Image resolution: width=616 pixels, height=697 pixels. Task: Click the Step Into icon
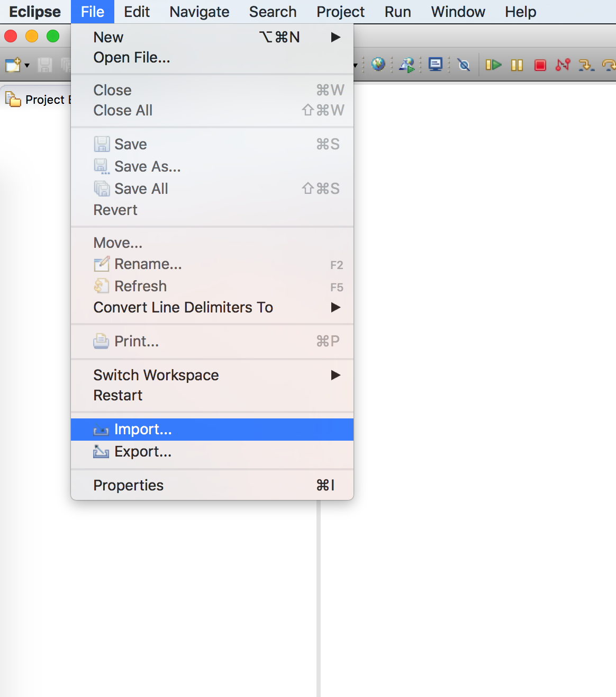coord(586,65)
